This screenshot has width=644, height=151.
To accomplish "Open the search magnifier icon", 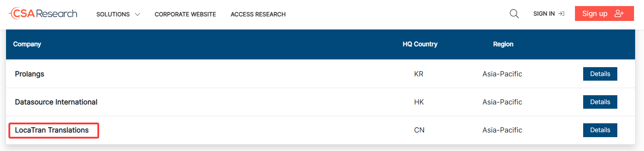I will [514, 14].
